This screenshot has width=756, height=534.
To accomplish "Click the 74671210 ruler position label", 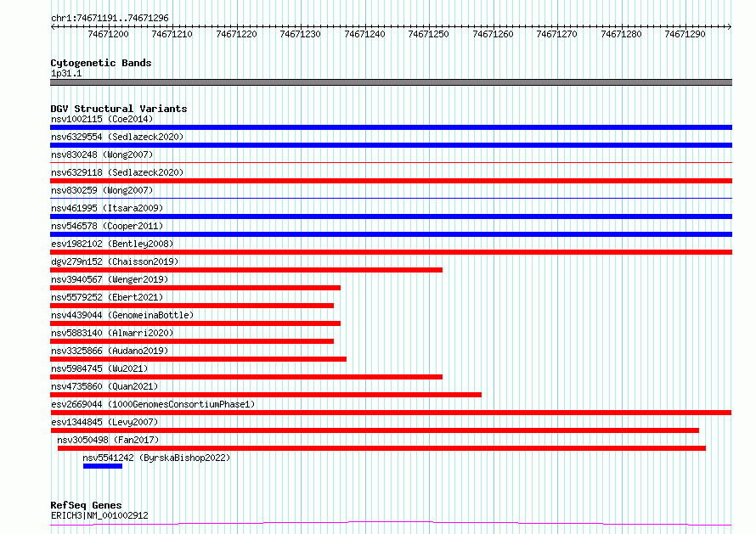I will (x=172, y=34).
